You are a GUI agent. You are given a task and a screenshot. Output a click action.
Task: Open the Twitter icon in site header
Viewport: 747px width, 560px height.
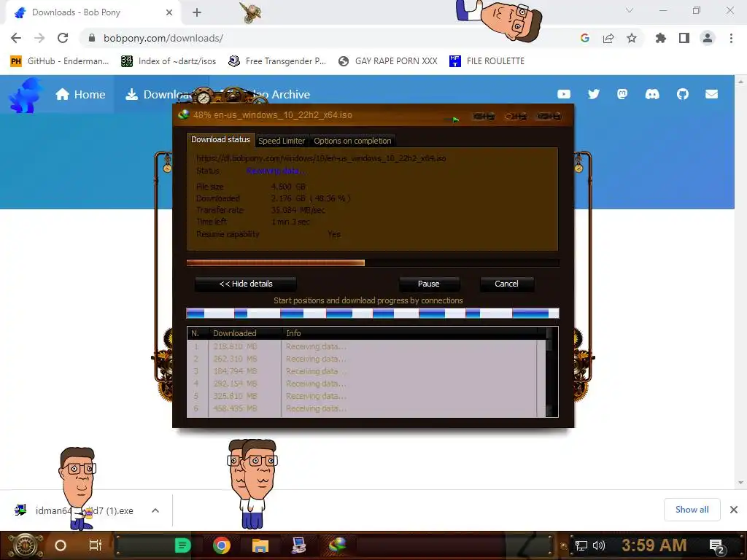click(x=594, y=94)
